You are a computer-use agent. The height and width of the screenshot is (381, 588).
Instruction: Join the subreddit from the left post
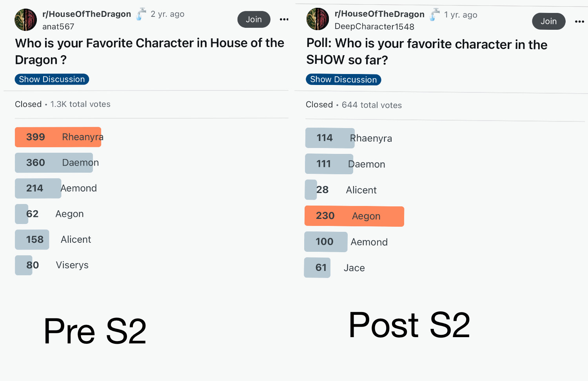coord(254,19)
